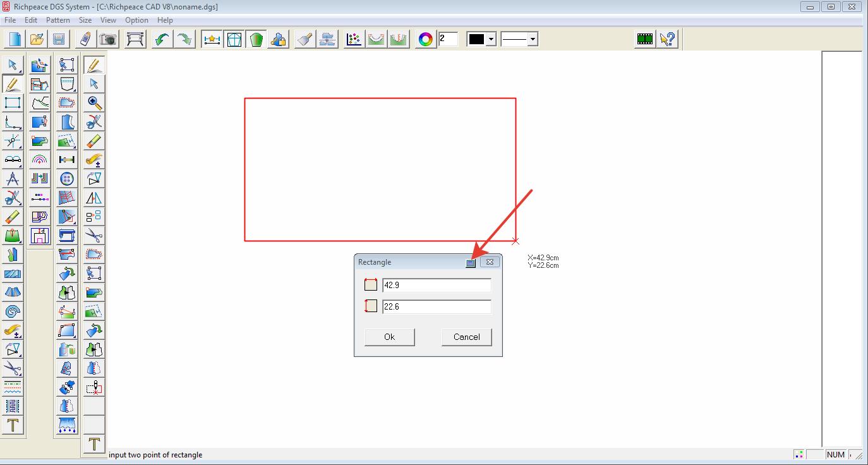Click the paintbrush toolbar icon
868x465 pixels.
click(x=305, y=39)
